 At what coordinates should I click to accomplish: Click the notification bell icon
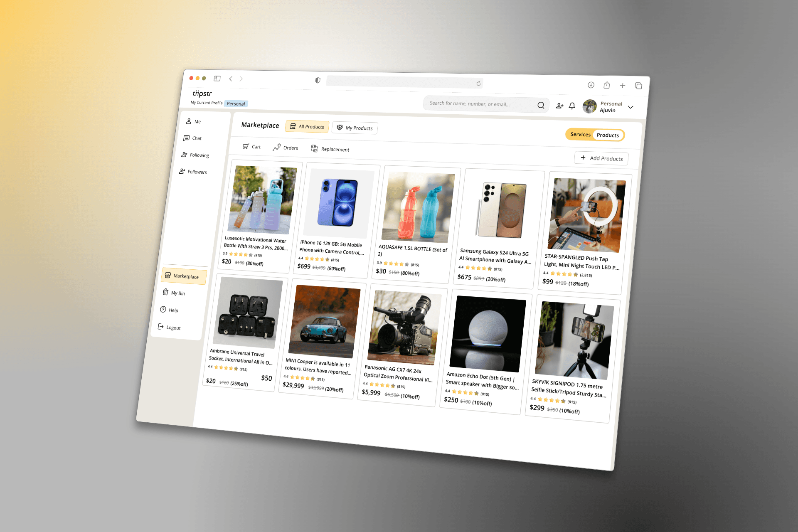click(x=572, y=106)
